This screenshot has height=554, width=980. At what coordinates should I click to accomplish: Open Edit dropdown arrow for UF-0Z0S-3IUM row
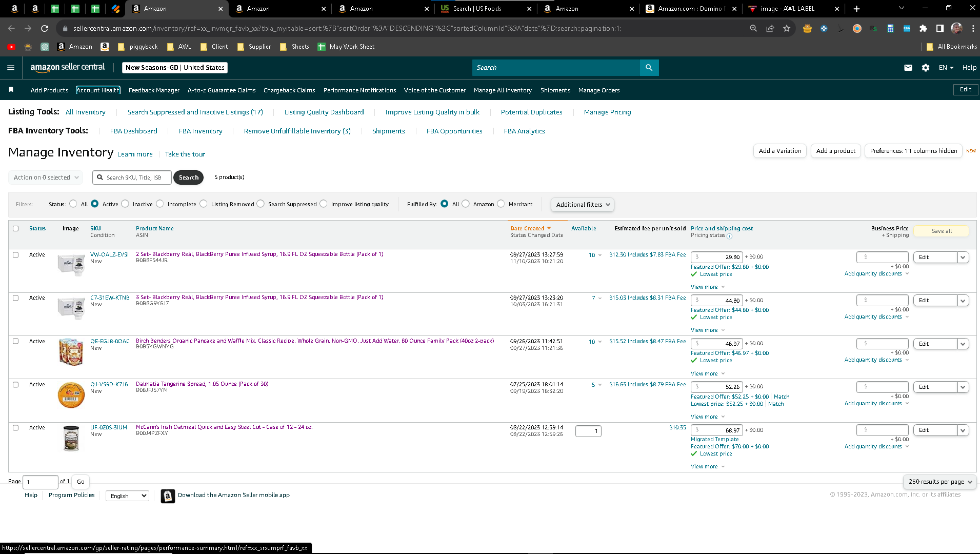pyautogui.click(x=963, y=430)
